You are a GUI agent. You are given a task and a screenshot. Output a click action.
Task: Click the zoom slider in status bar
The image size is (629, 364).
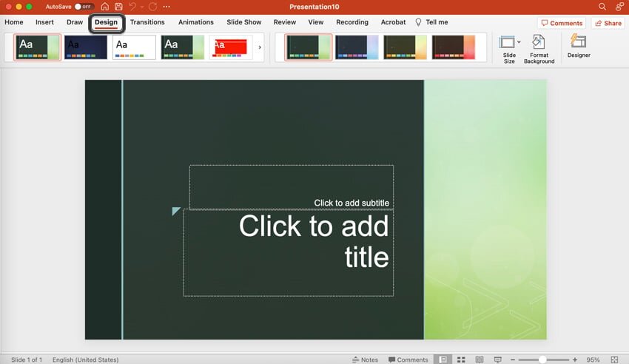pos(542,360)
